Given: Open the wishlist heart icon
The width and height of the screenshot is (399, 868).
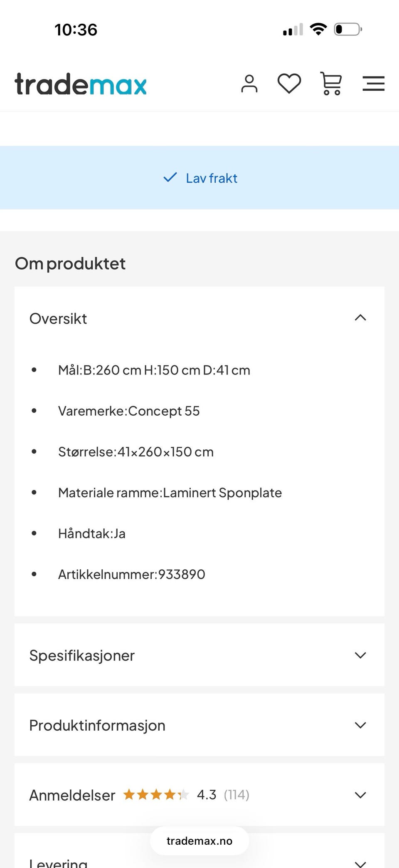Looking at the screenshot, I should (289, 84).
